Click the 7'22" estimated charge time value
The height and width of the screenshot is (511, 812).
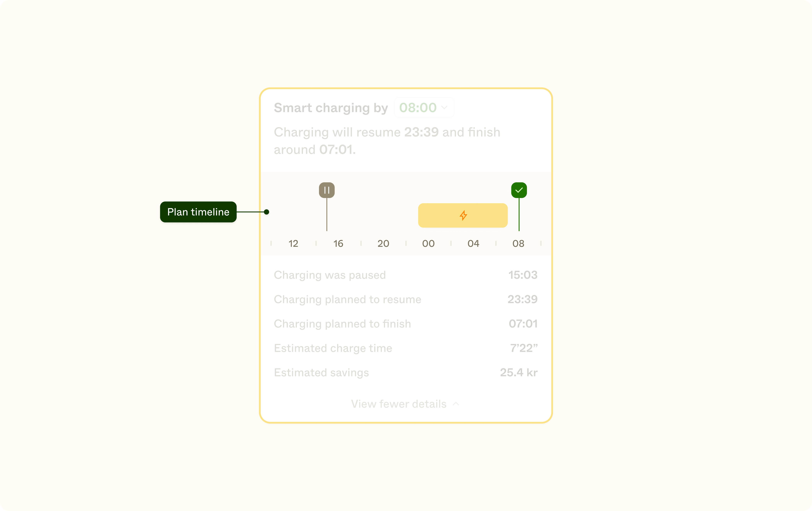(x=524, y=348)
